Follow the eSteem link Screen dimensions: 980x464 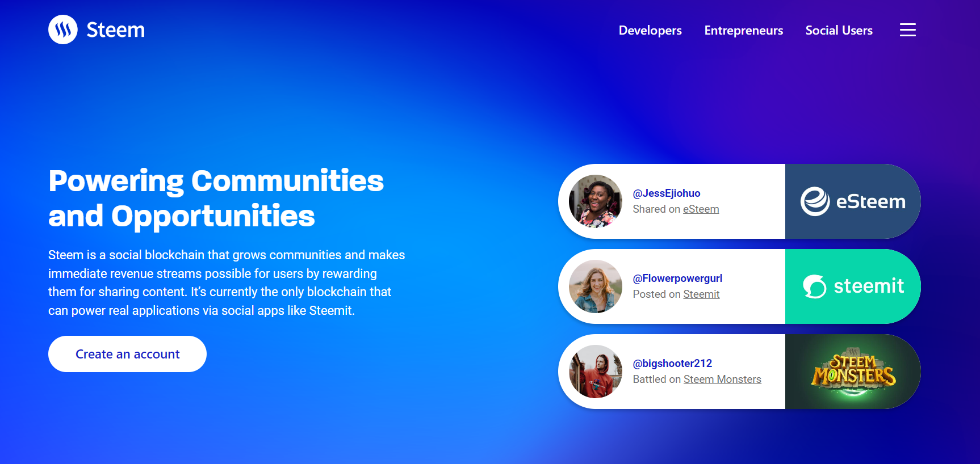(701, 209)
